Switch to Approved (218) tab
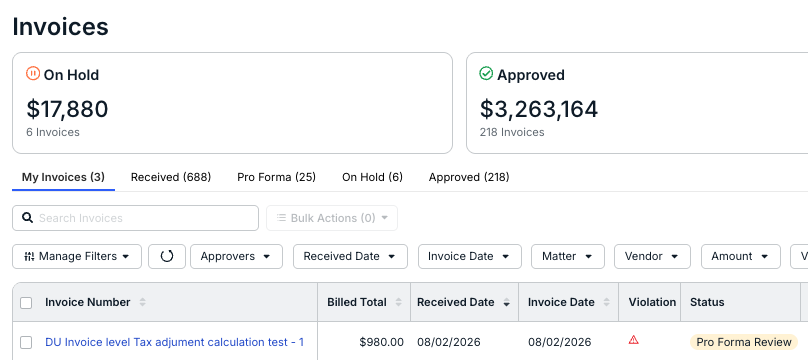This screenshot has height=360, width=808. click(469, 177)
